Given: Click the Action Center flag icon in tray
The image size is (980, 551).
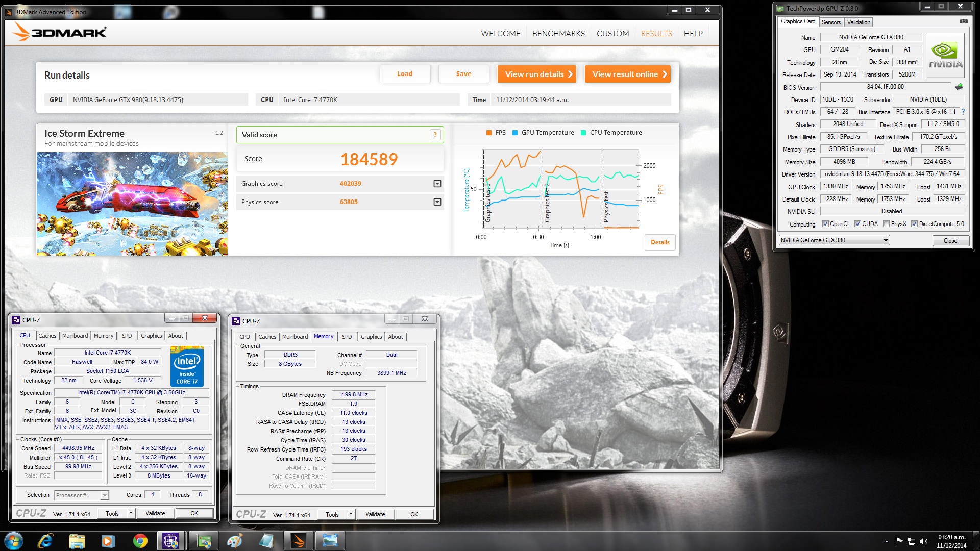Looking at the screenshot, I should (899, 541).
